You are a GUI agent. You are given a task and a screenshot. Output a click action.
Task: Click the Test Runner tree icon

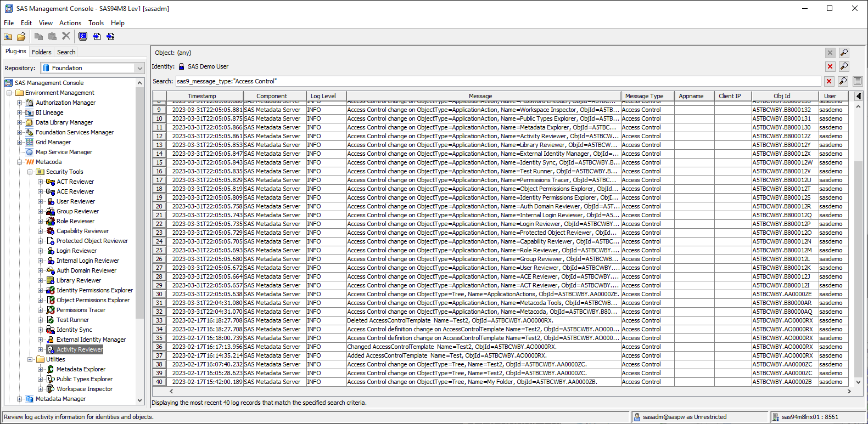click(x=51, y=320)
